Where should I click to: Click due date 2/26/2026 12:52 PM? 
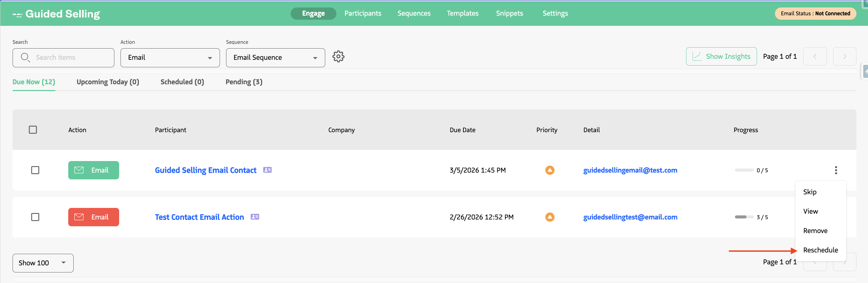[481, 217]
